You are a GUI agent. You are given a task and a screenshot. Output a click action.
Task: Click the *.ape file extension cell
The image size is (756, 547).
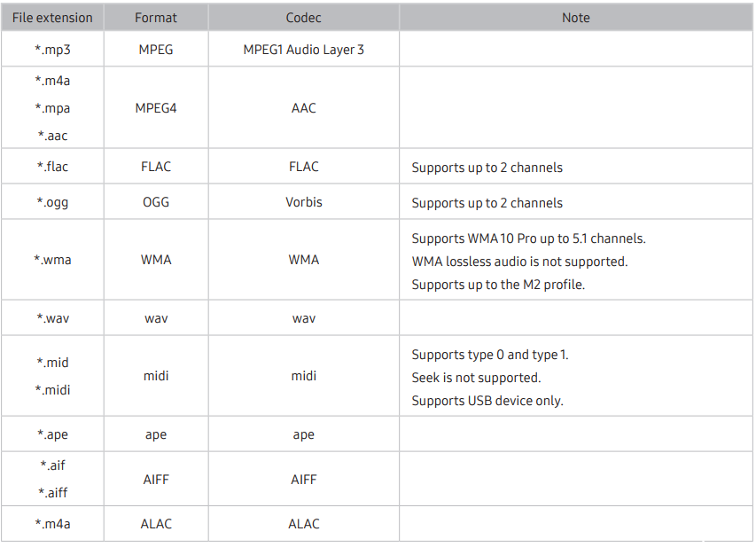pyautogui.click(x=52, y=435)
